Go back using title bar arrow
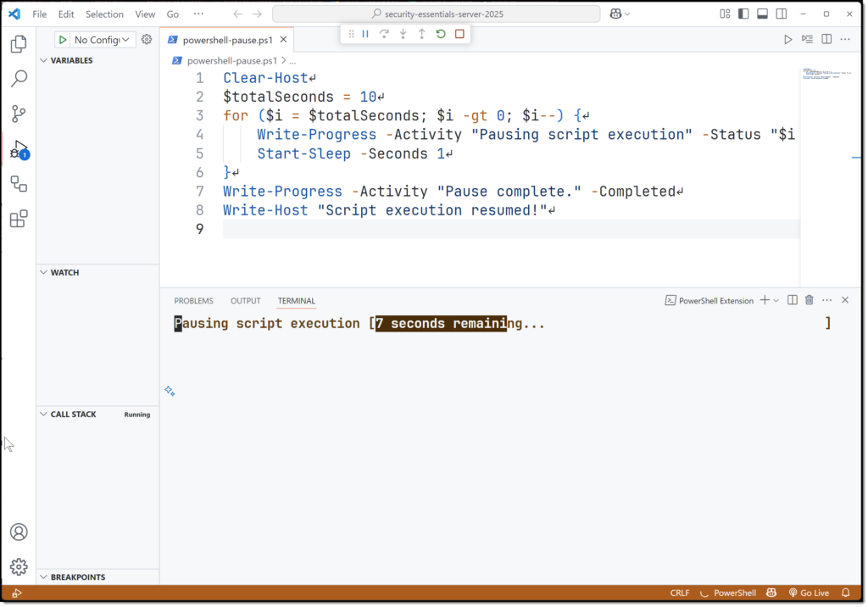868x607 pixels. pyautogui.click(x=238, y=14)
